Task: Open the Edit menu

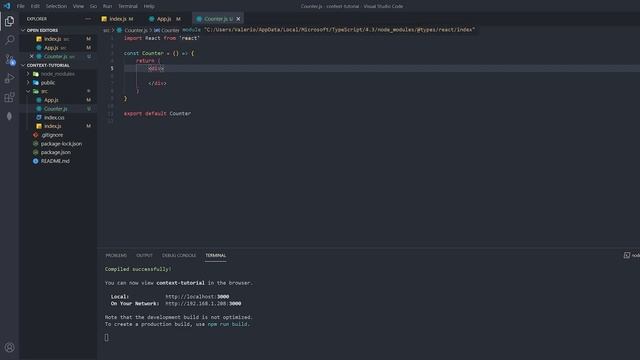Action: pos(35,6)
